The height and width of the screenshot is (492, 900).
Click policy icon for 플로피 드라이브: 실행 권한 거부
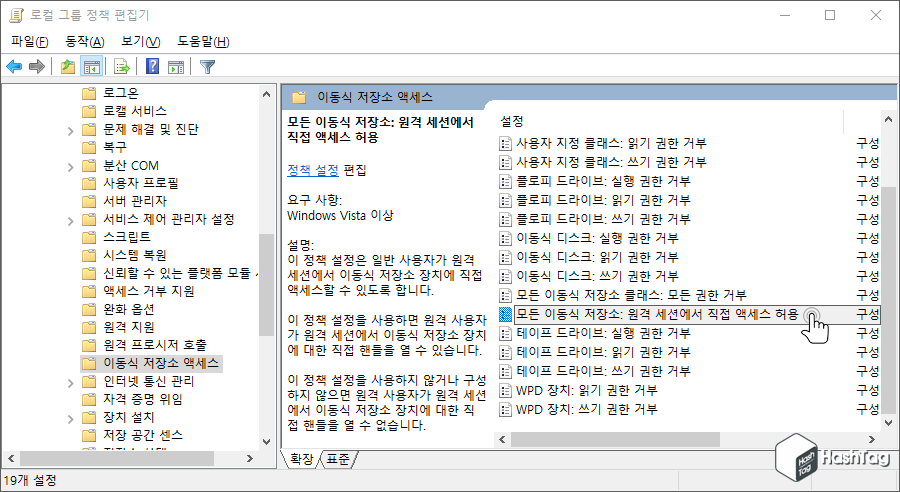point(505,181)
